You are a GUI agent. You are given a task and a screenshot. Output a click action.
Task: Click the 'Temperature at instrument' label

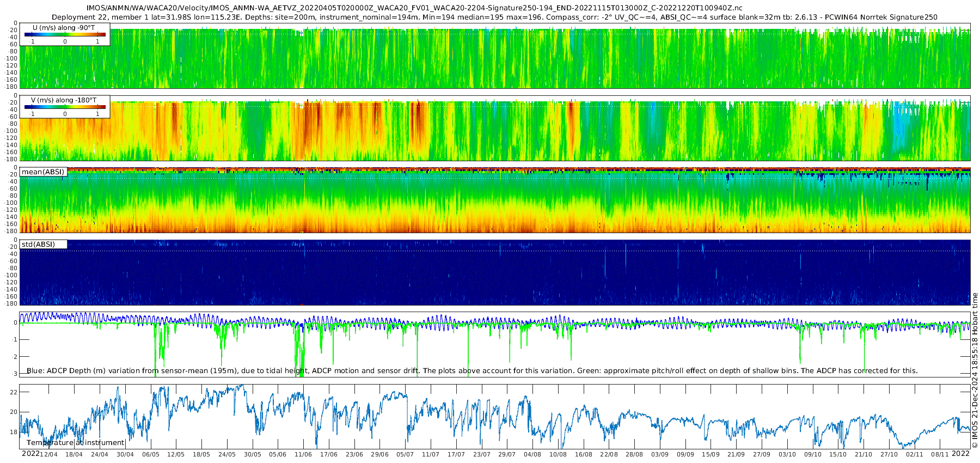click(x=76, y=443)
